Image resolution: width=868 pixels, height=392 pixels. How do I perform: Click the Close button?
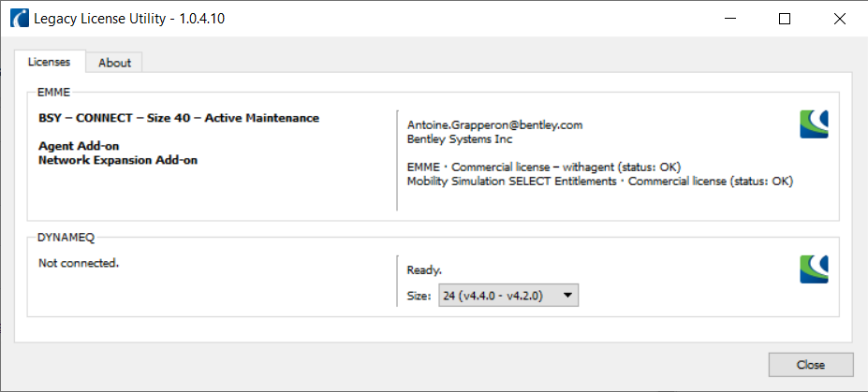pyautogui.click(x=810, y=364)
